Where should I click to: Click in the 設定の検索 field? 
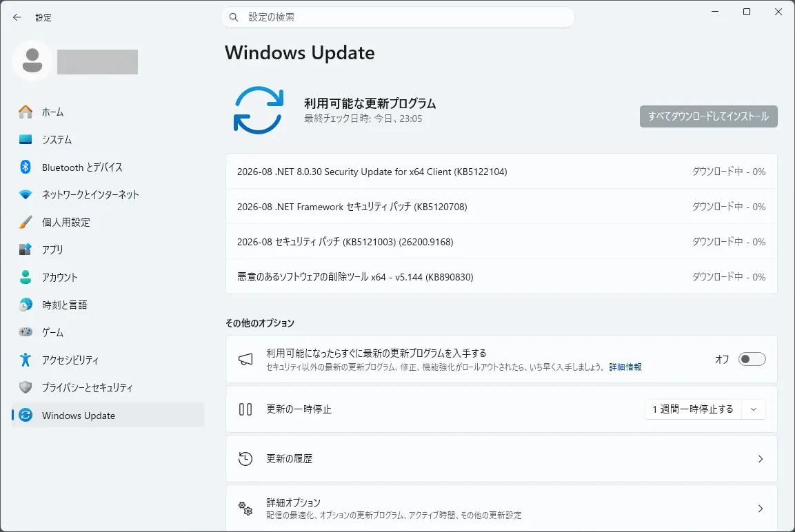point(398,17)
